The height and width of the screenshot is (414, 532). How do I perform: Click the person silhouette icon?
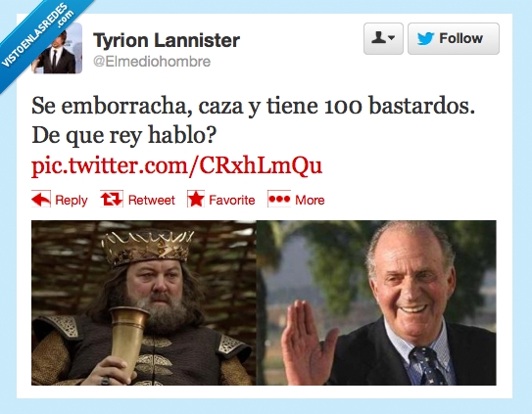coord(378,37)
